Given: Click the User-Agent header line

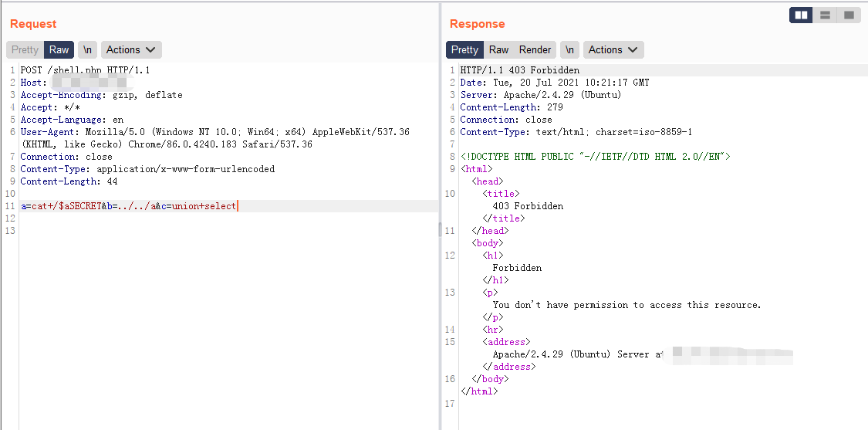Looking at the screenshot, I should 214,138.
